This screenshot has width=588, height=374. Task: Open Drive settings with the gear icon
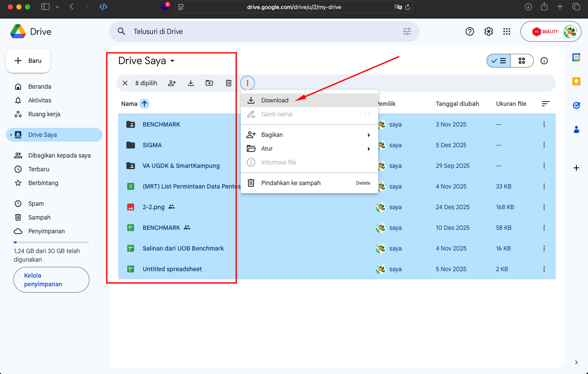coord(488,31)
